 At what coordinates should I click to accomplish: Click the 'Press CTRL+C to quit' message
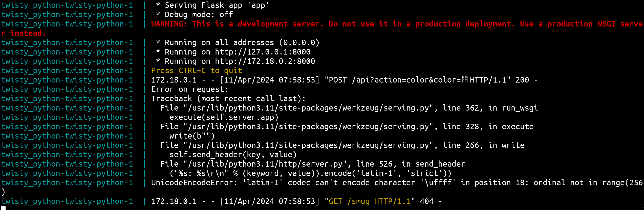(x=197, y=71)
